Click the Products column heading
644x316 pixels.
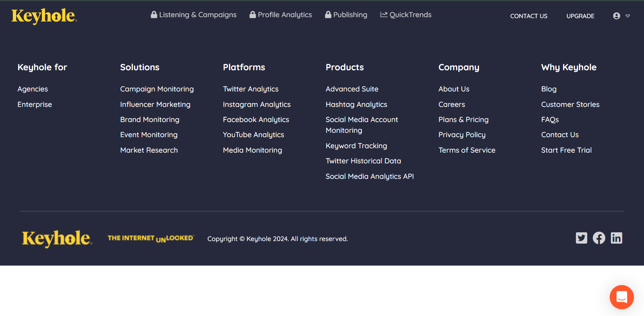[x=344, y=67]
